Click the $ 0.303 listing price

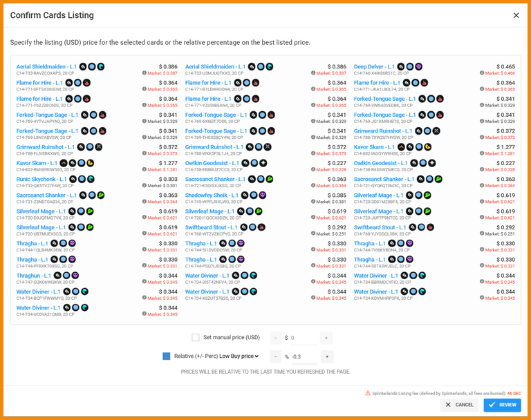pyautogui.click(x=168, y=179)
